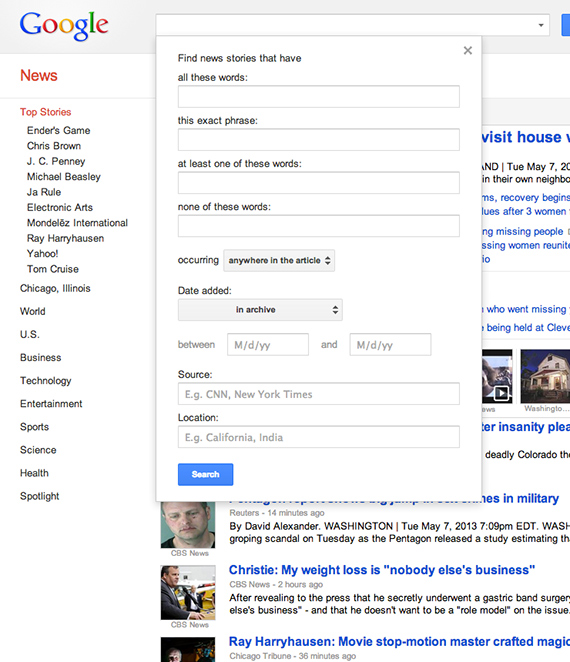This screenshot has width=570, height=662.
Task: Click the Christie CBS News photo thumbnail
Action: (x=188, y=593)
